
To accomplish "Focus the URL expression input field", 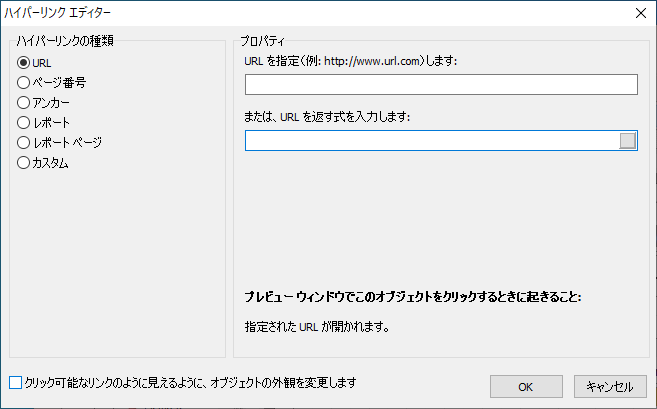I will pos(430,141).
